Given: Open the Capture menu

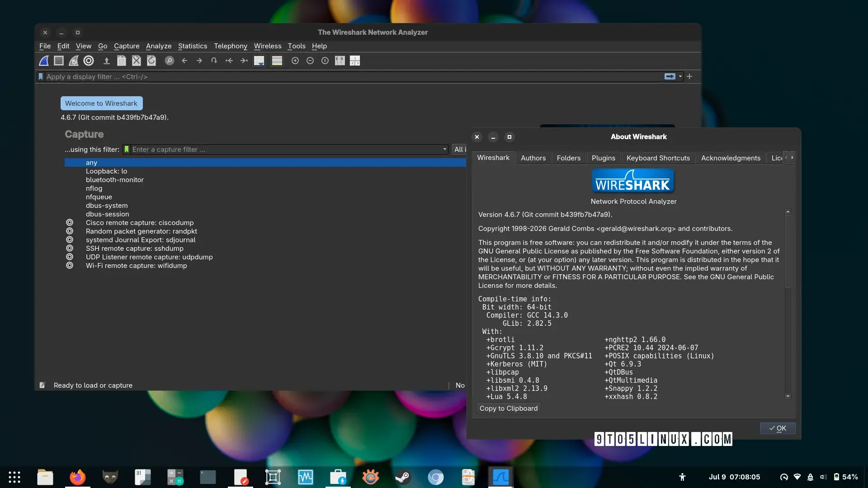Looking at the screenshot, I should [x=127, y=46].
